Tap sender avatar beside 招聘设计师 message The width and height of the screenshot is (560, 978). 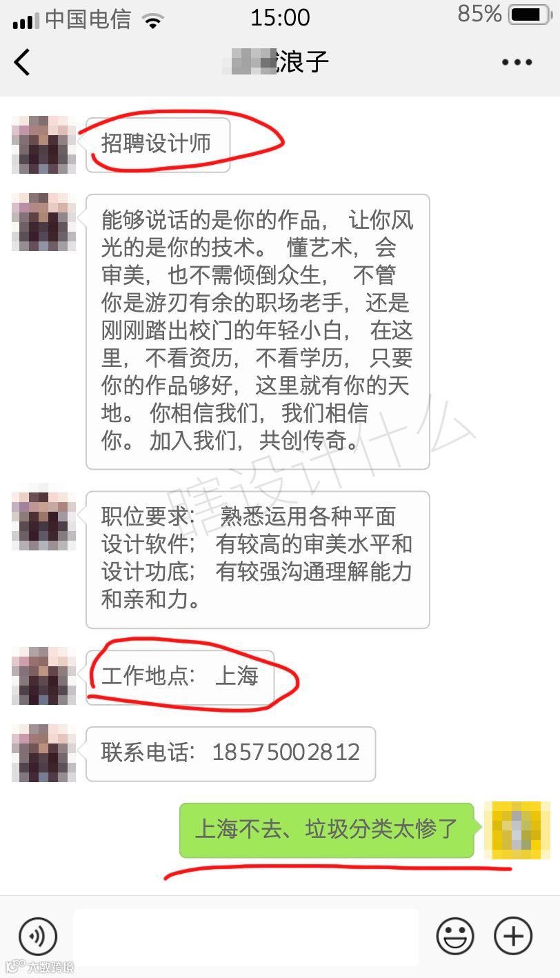pos(44,145)
